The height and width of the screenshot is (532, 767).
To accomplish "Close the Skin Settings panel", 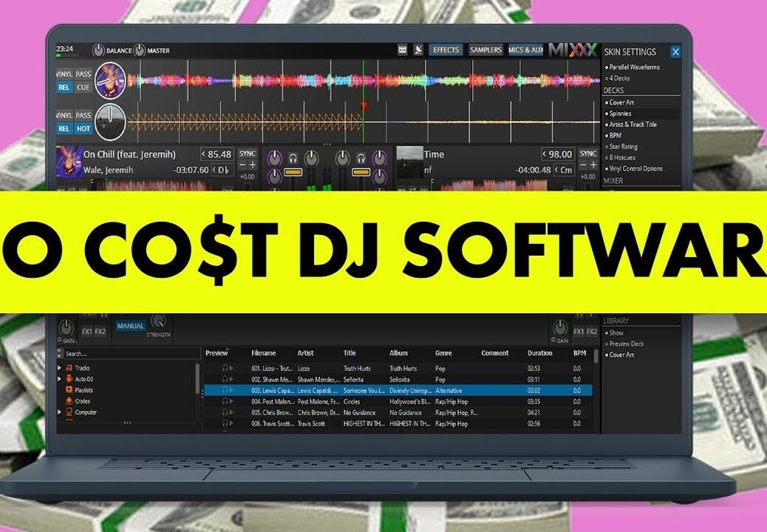I will 675,52.
